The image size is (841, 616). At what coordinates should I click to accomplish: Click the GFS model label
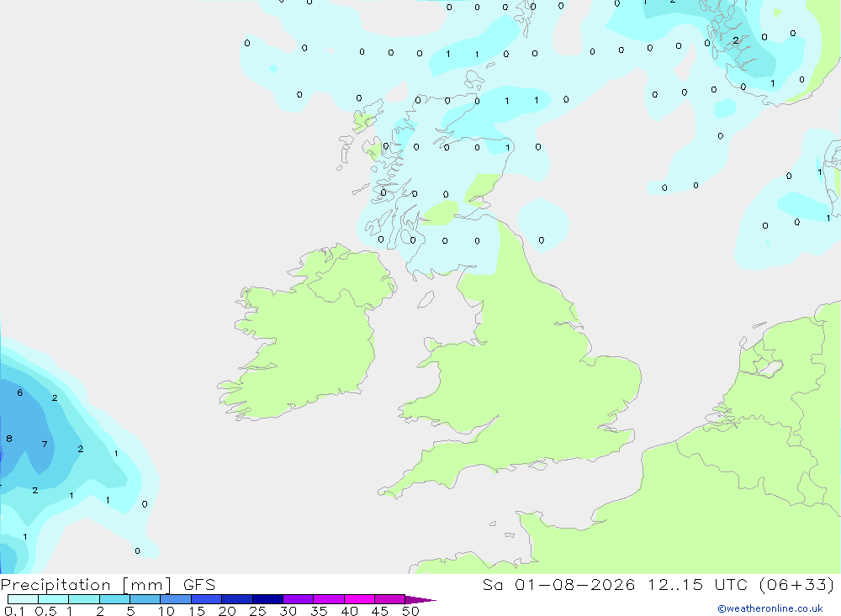coord(199,585)
